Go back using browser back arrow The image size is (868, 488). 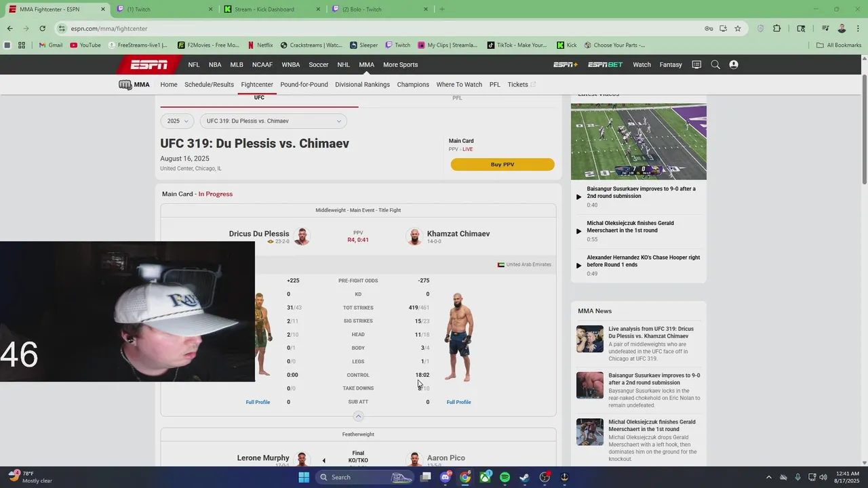pyautogui.click(x=9, y=28)
